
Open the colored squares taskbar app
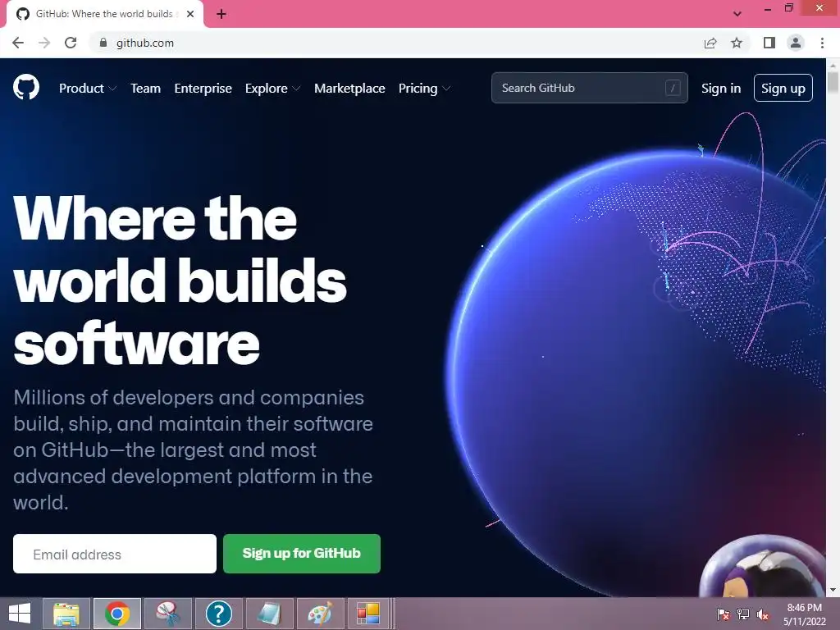(368, 614)
